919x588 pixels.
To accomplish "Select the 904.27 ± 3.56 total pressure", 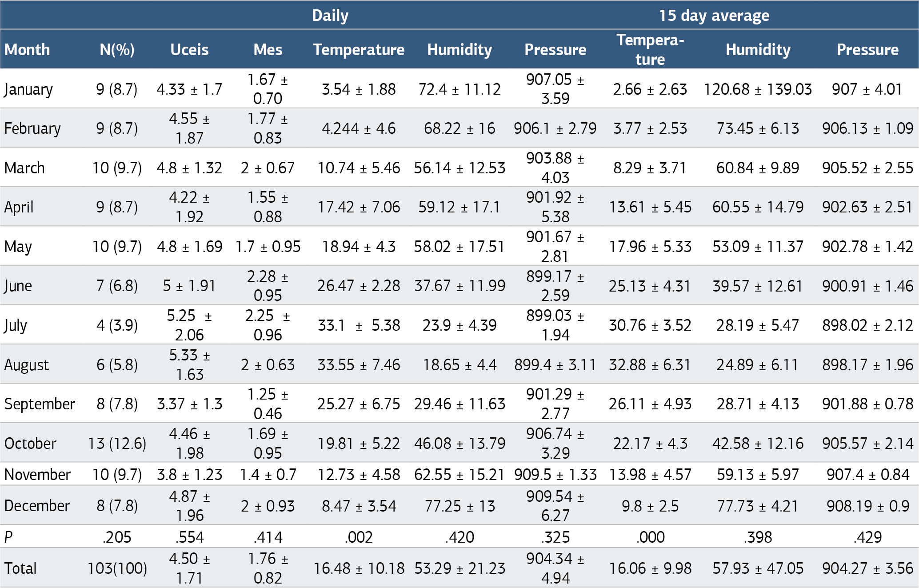I will [x=867, y=568].
